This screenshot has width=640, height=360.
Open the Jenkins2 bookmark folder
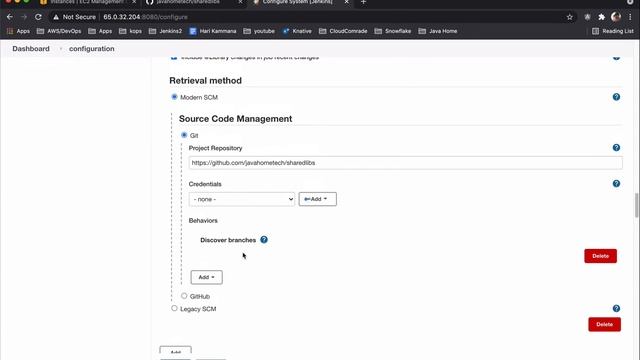(x=165, y=31)
